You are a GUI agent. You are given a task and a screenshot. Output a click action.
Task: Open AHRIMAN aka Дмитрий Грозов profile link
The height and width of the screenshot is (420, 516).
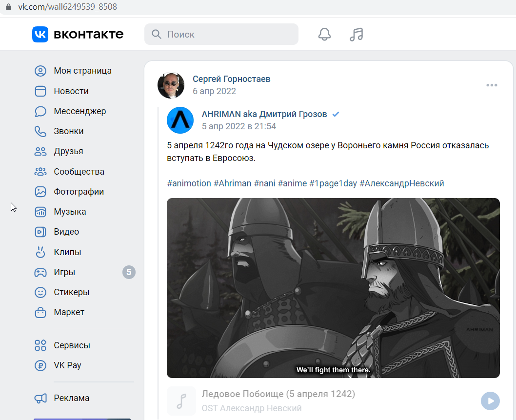(x=264, y=114)
